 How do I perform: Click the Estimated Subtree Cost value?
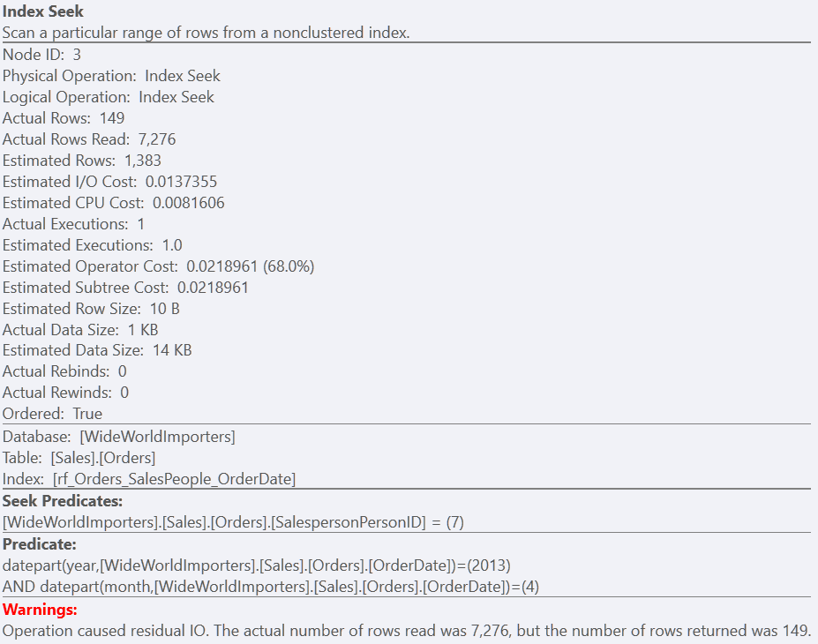pyautogui.click(x=213, y=288)
